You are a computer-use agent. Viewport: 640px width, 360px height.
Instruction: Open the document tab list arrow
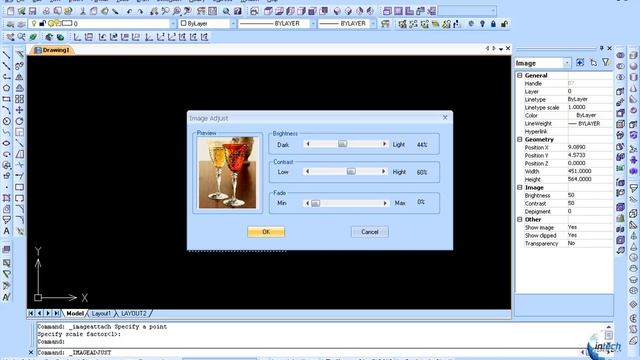coord(501,49)
